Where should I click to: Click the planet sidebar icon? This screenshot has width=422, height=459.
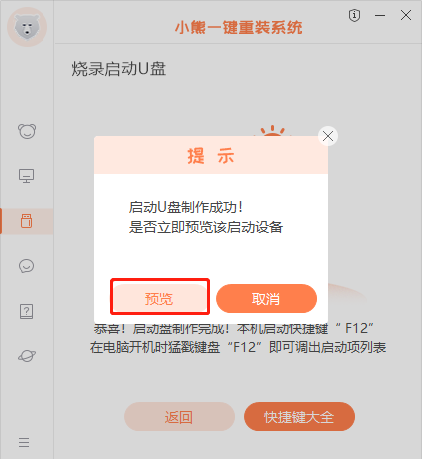pyautogui.click(x=27, y=356)
